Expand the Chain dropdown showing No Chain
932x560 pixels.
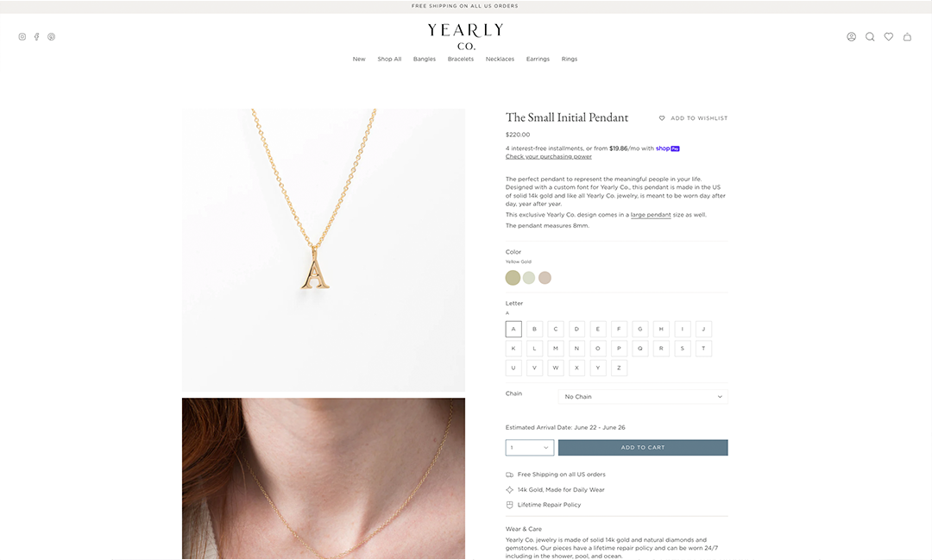click(x=643, y=397)
